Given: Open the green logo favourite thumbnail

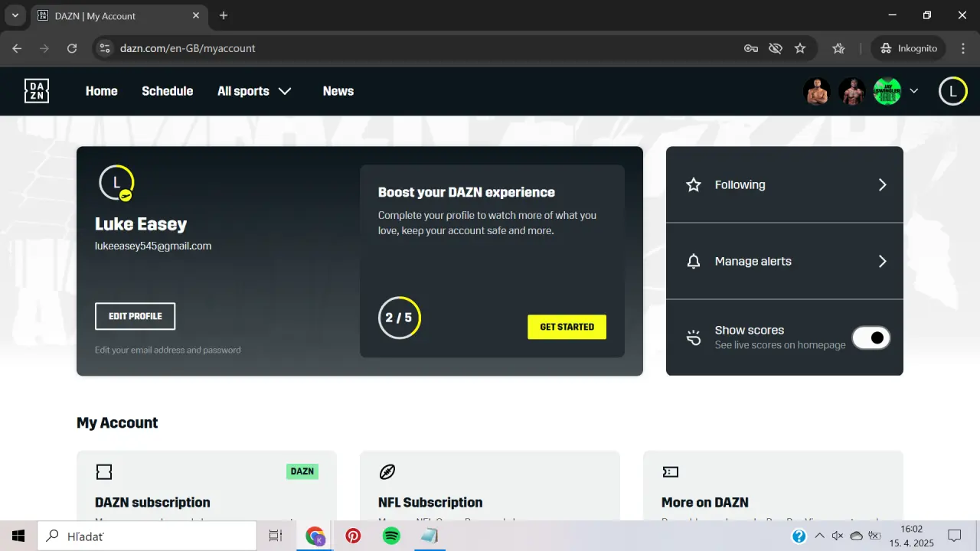Looking at the screenshot, I should click(x=887, y=91).
